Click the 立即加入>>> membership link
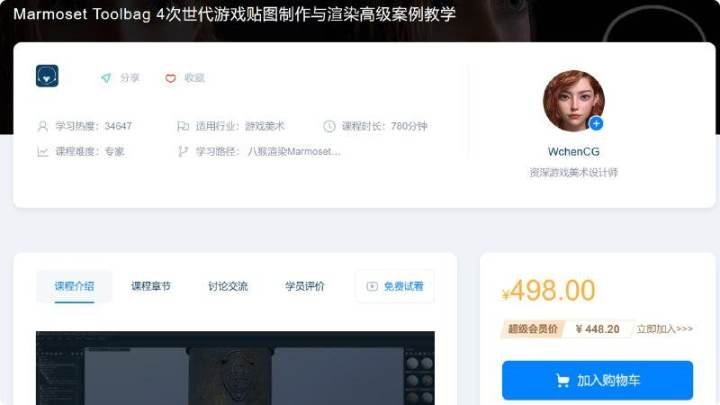 [x=664, y=329]
